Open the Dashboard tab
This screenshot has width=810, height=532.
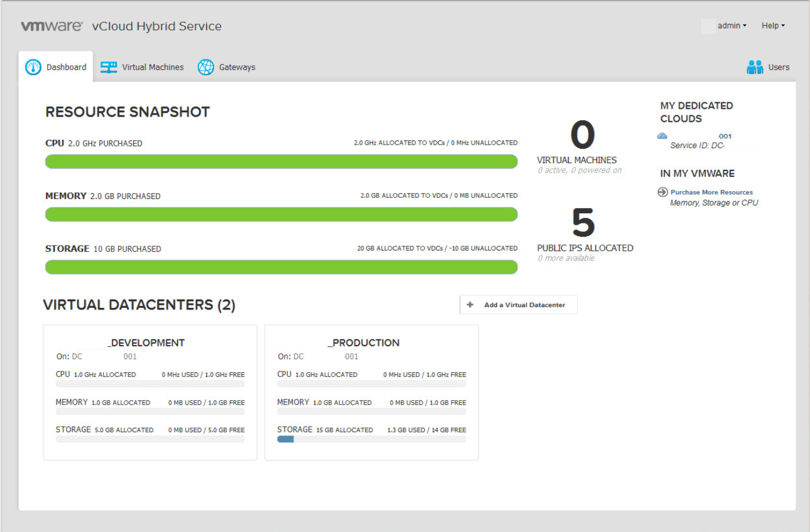[x=56, y=68]
